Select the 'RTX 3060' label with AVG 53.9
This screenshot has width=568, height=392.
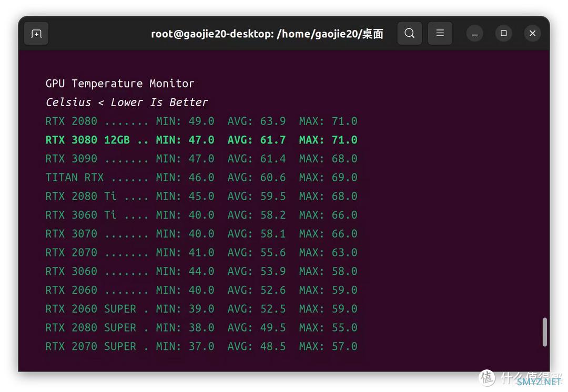(72, 272)
